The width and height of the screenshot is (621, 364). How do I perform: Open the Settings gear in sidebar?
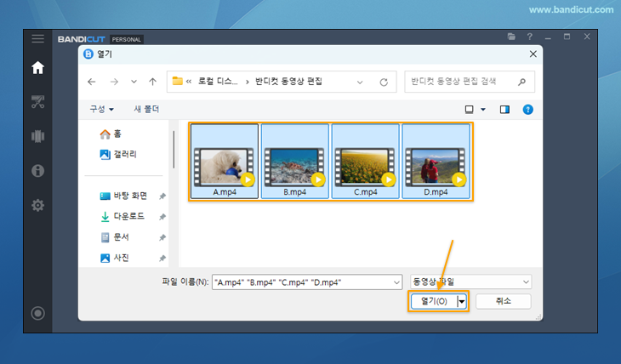[x=37, y=205]
